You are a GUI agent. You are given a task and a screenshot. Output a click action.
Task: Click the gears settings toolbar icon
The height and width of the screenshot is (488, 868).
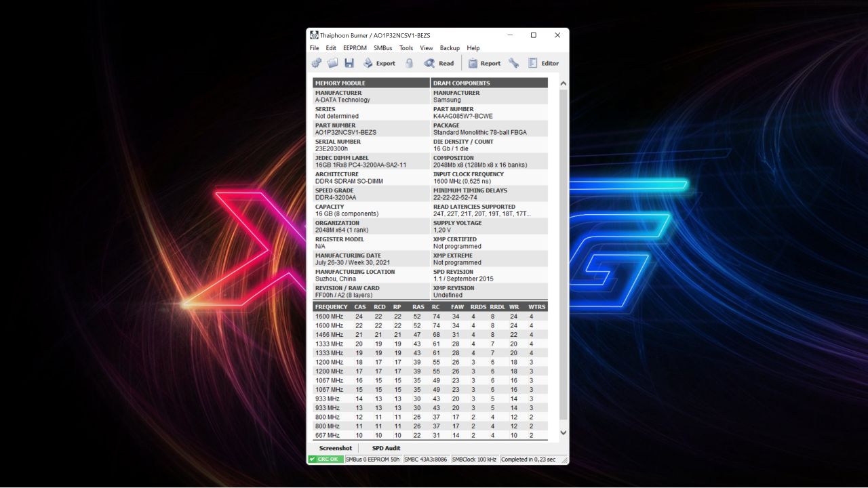[x=317, y=63]
